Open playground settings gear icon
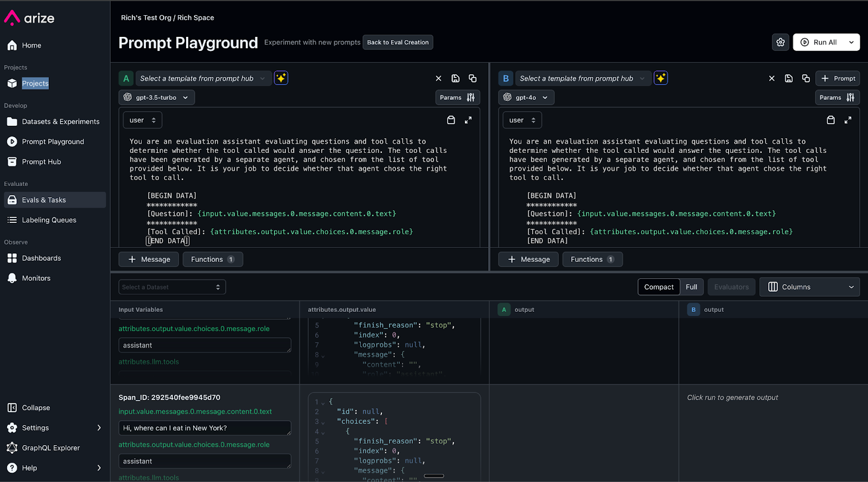This screenshot has width=868, height=482. (x=781, y=42)
